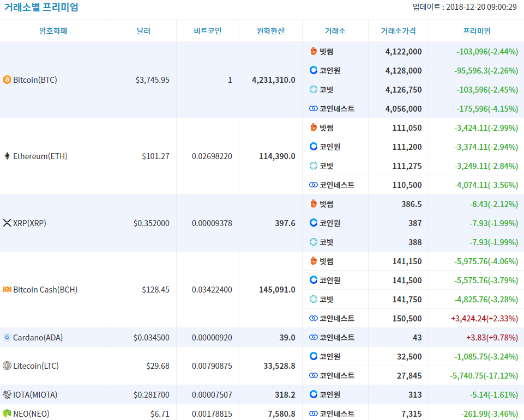Click the -261.99(-3.46%) NEO premium

pos(490,413)
